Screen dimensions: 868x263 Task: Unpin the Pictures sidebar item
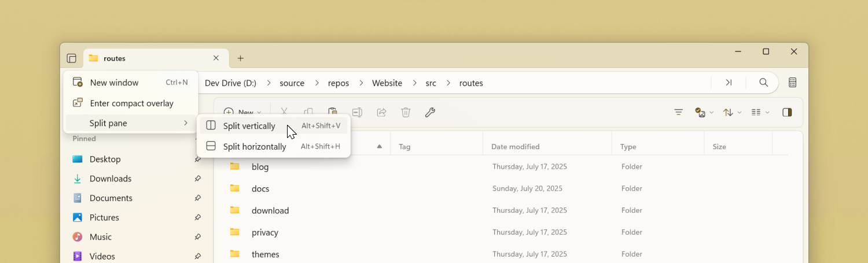(x=197, y=217)
